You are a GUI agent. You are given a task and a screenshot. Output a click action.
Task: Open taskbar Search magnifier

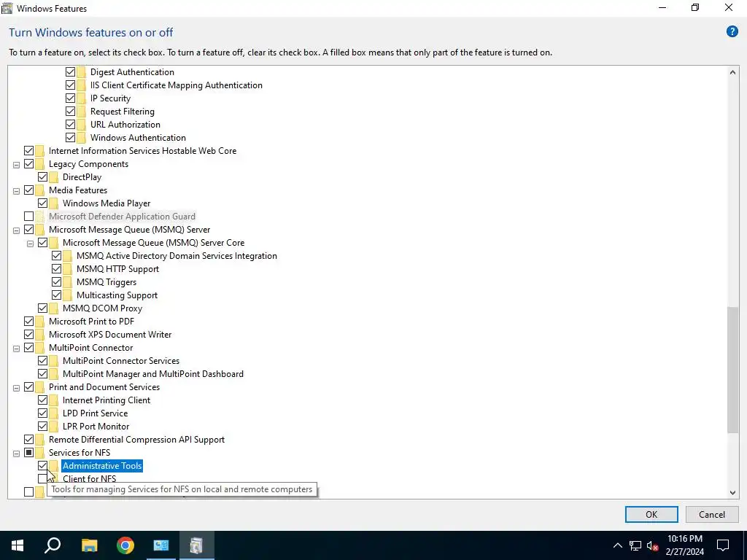[x=53, y=545]
